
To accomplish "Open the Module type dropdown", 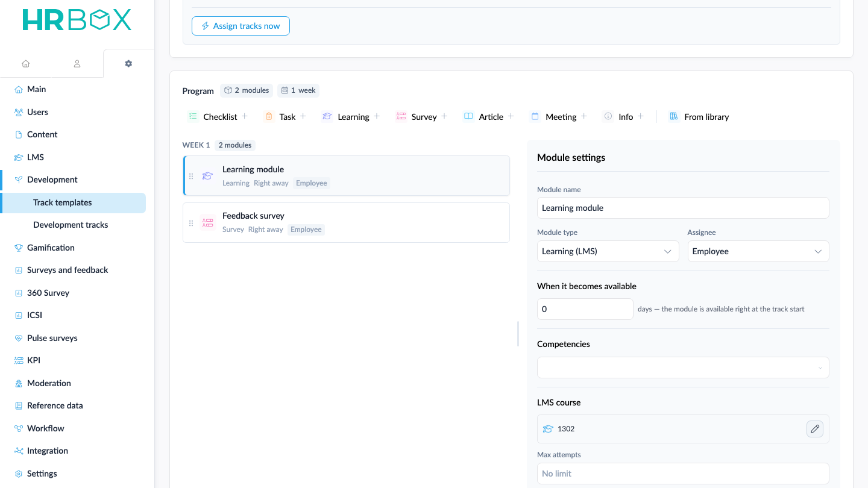I will [x=608, y=251].
